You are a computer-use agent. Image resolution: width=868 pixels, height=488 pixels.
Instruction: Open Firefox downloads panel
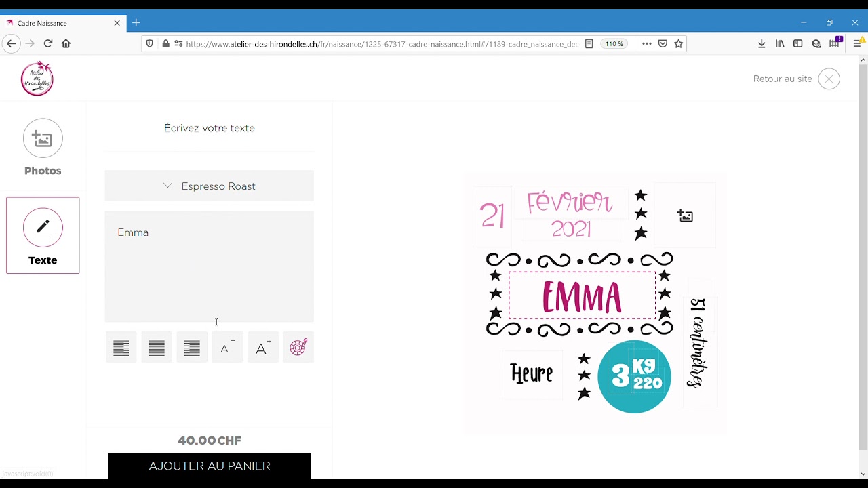pos(762,43)
